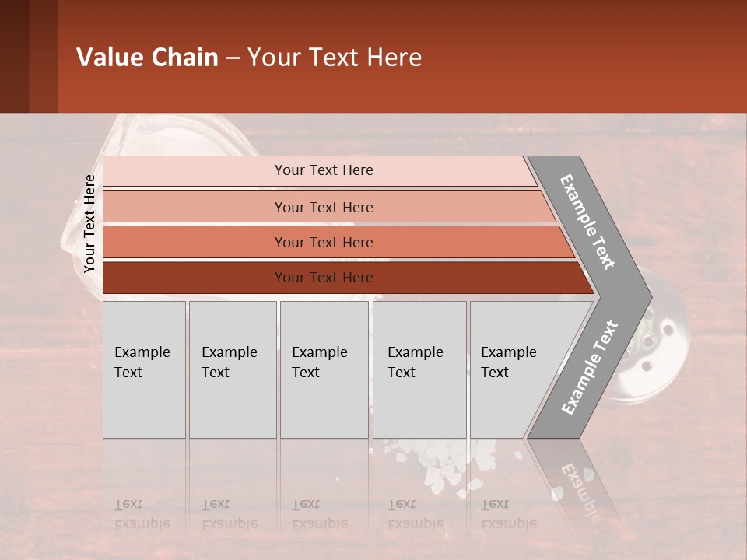Click upper Example Text on the gray chevron
This screenshot has height=560, width=747.
587,222
